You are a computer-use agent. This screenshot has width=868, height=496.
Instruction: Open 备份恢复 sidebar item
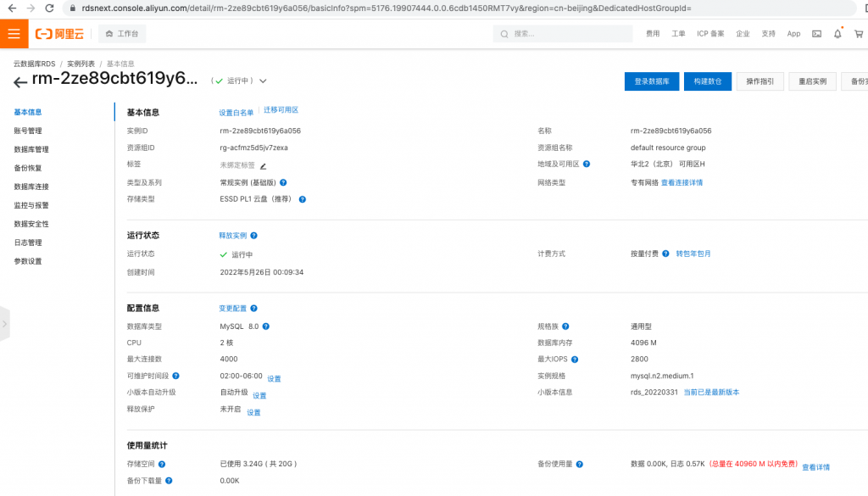pos(28,168)
